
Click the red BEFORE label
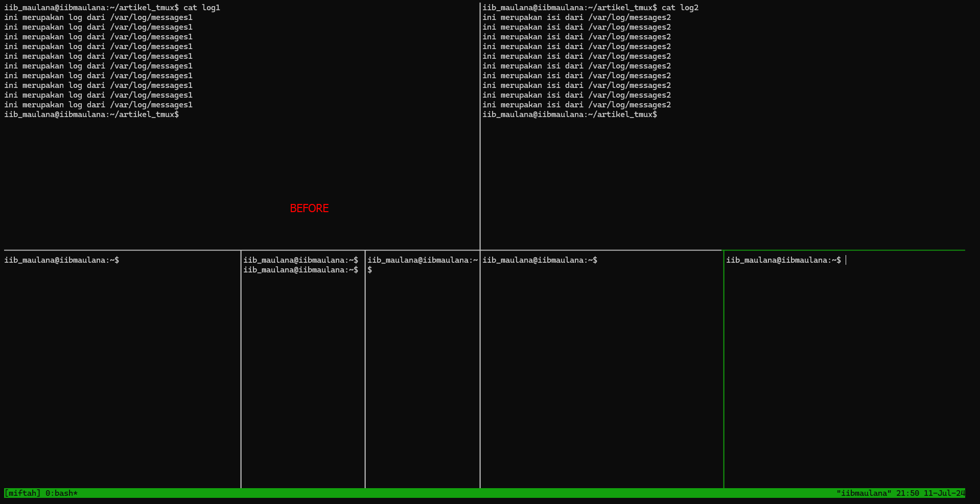tap(309, 209)
